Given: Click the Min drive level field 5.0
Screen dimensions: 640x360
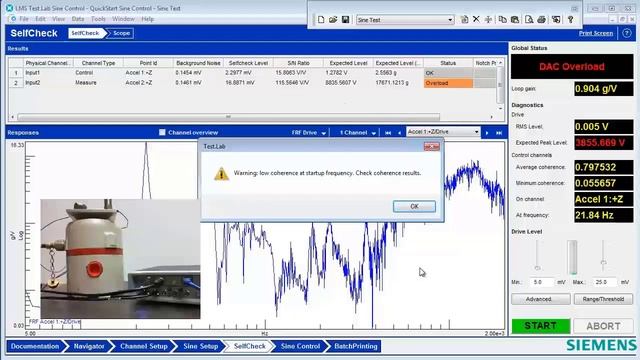Looking at the screenshot, I should [x=541, y=282].
